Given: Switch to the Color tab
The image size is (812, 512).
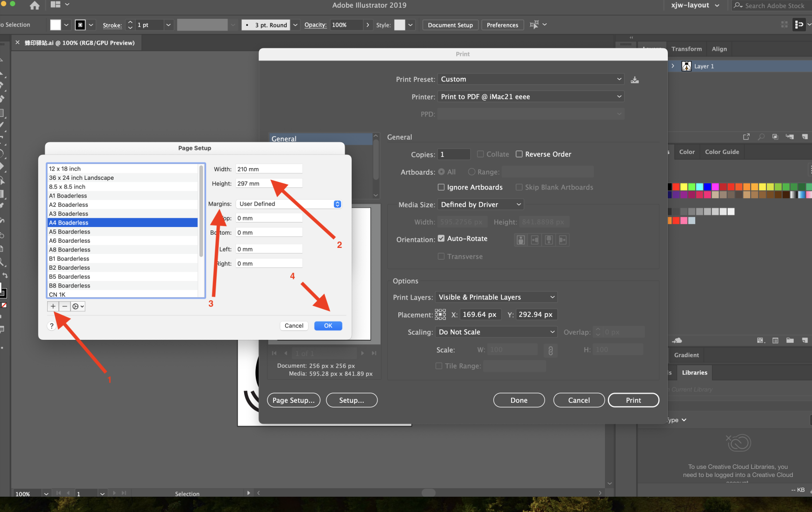Looking at the screenshot, I should click(687, 152).
